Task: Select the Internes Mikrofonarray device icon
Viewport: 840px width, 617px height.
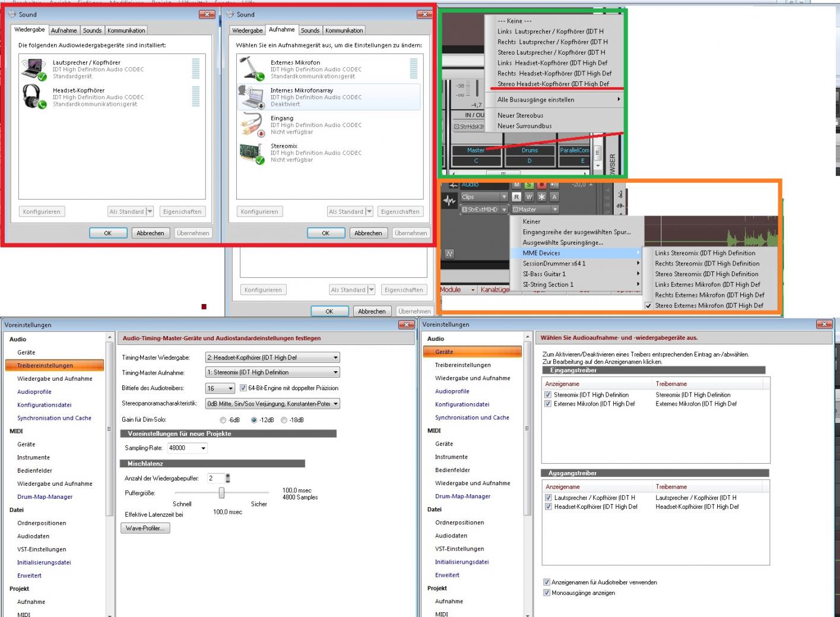Action: pyautogui.click(x=252, y=97)
